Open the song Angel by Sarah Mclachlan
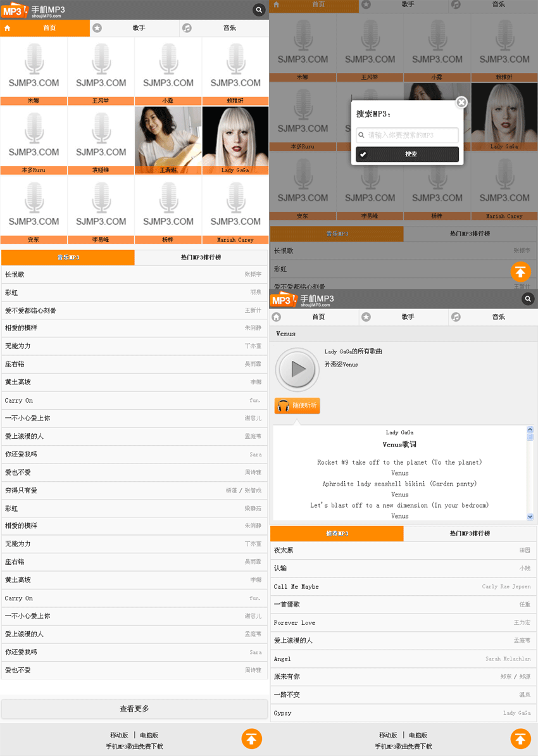Viewport: 538px width, 756px height. (x=404, y=658)
